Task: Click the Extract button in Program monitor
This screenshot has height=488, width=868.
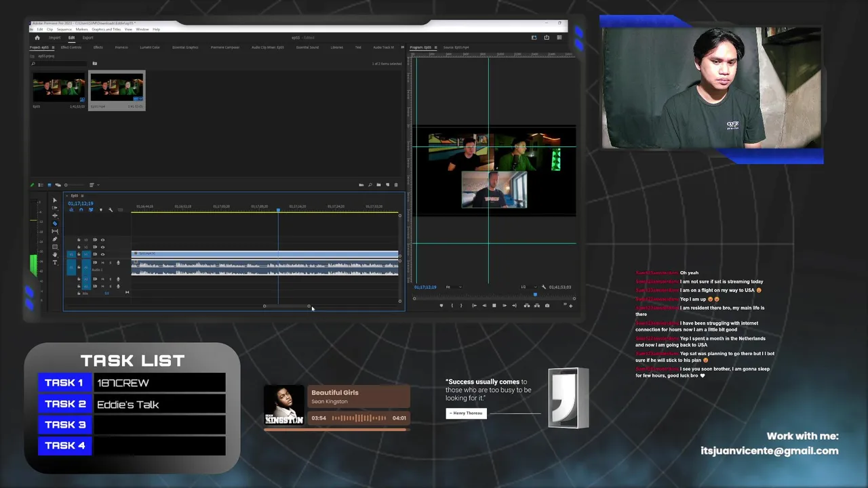Action: [536, 306]
